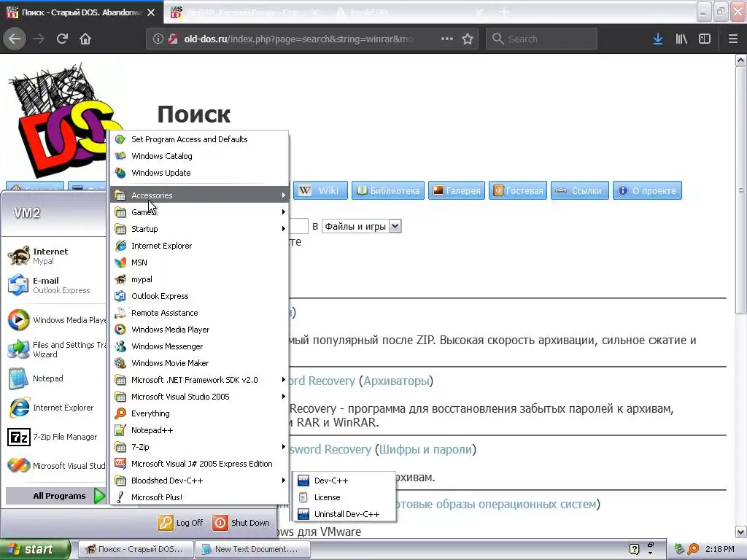Screen dimensions: 747x560
Task: Click the Log Off button
Action: point(181,523)
